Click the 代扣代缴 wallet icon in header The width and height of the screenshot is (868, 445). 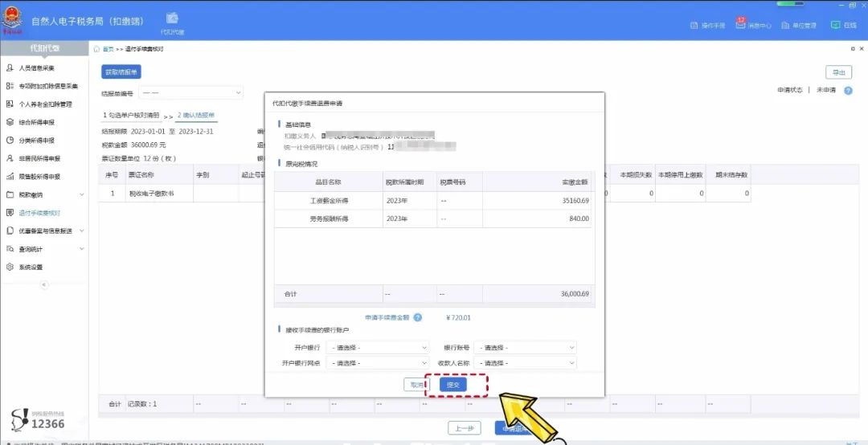click(x=173, y=18)
